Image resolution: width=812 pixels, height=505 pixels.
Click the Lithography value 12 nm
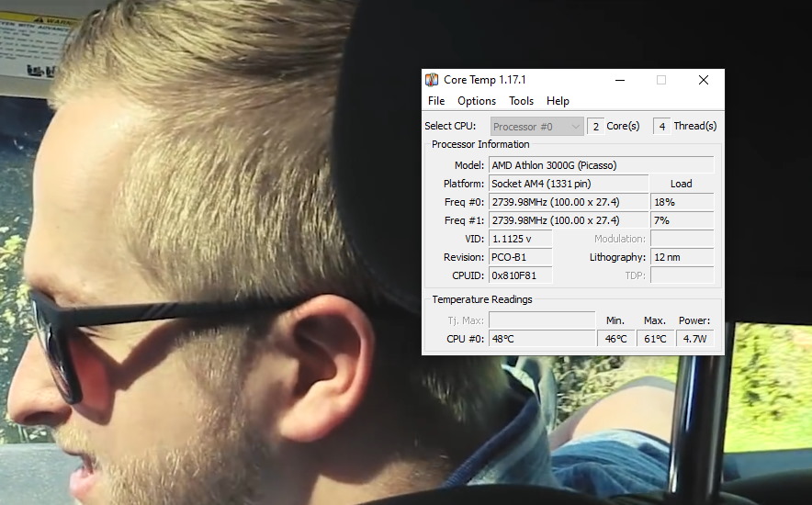coord(682,257)
